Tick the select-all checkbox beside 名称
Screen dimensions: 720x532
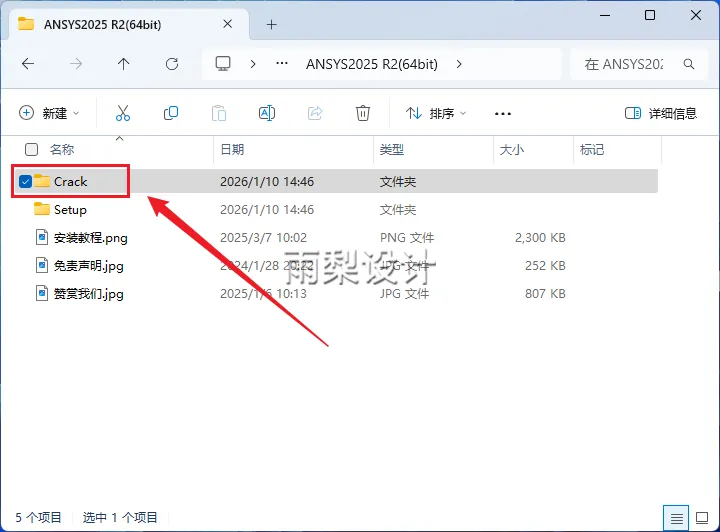coord(31,149)
